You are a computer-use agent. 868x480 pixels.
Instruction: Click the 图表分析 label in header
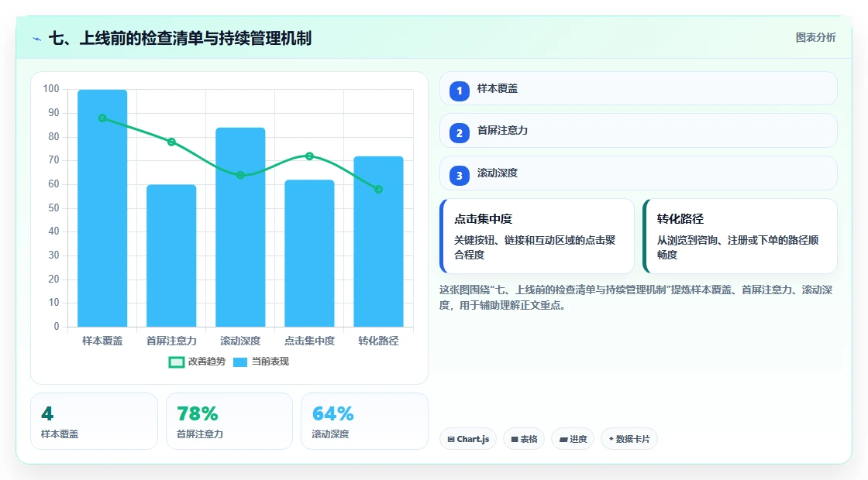tap(815, 38)
